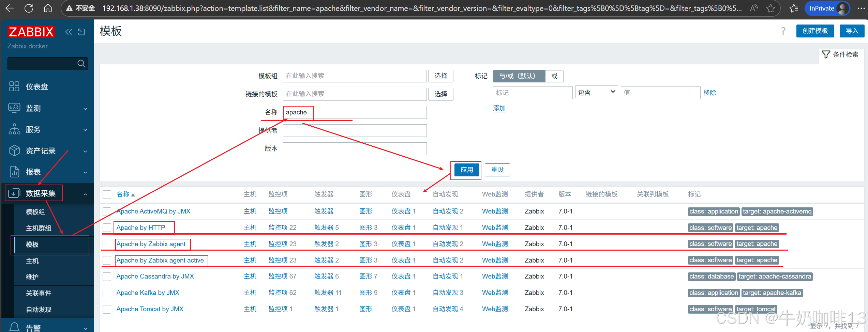Check Apache Kafka by JMX checkbox
The image size is (868, 332).
click(x=107, y=293)
